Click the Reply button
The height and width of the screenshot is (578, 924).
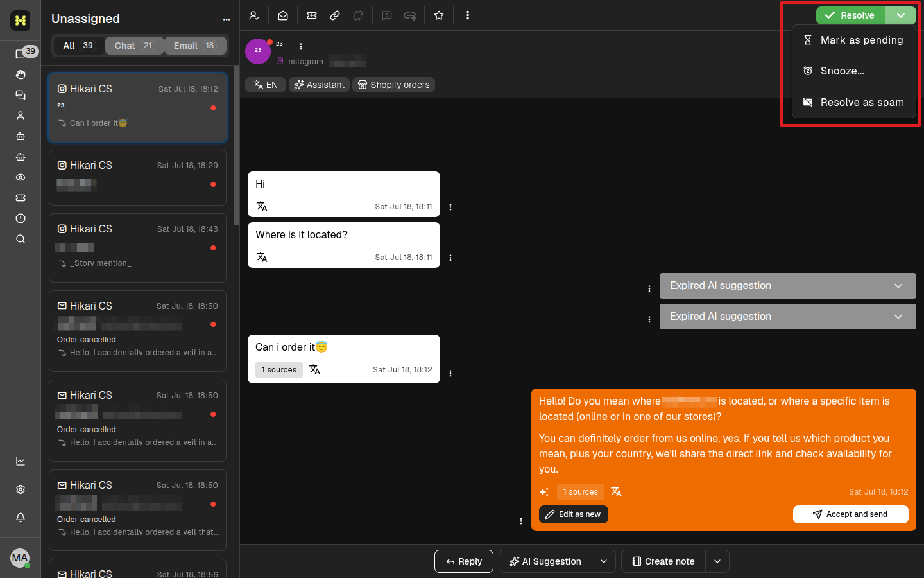[x=464, y=561]
